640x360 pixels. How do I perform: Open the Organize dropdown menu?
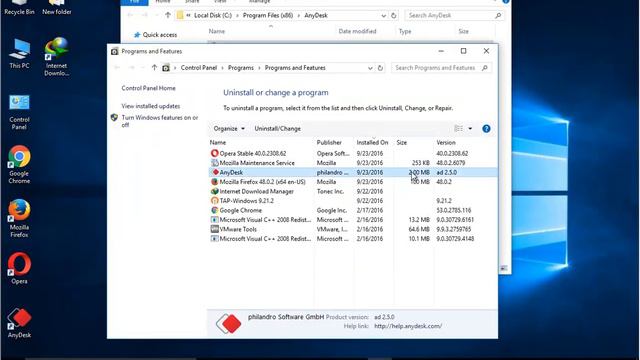point(229,129)
